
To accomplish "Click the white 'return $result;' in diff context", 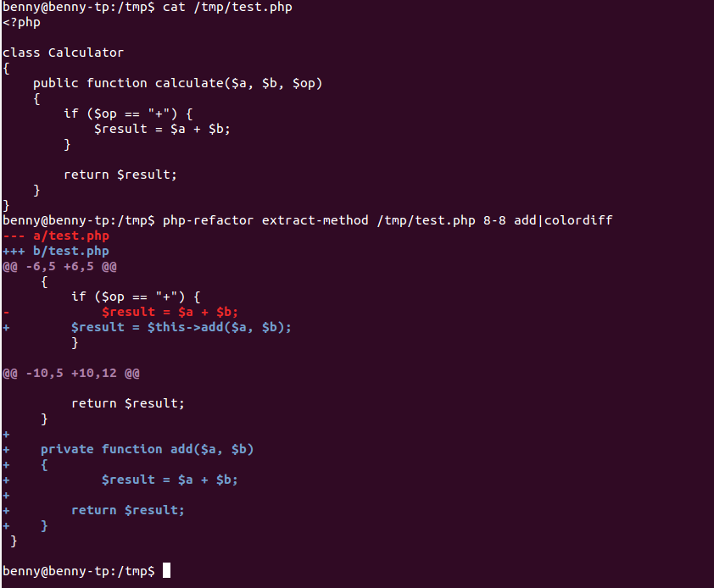I will [128, 403].
